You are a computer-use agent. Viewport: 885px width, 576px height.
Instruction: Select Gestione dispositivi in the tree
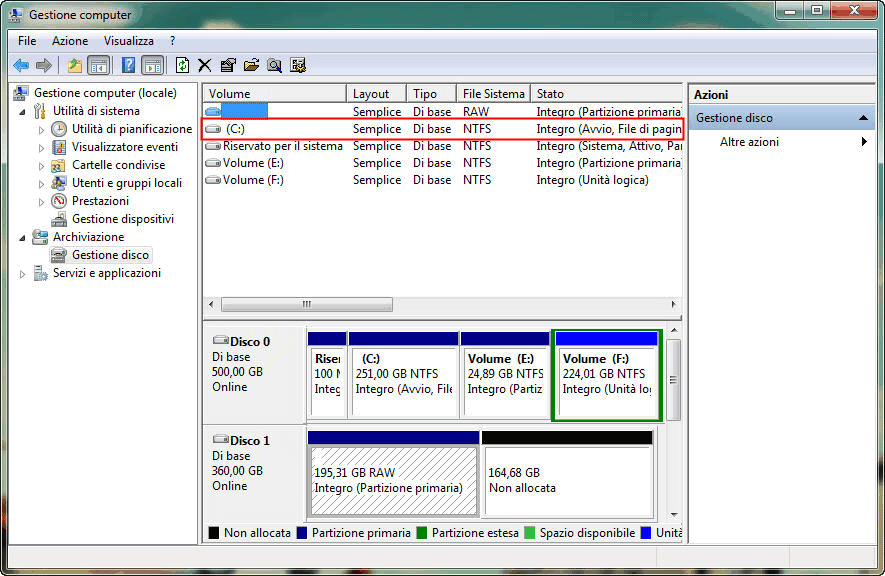point(122,219)
